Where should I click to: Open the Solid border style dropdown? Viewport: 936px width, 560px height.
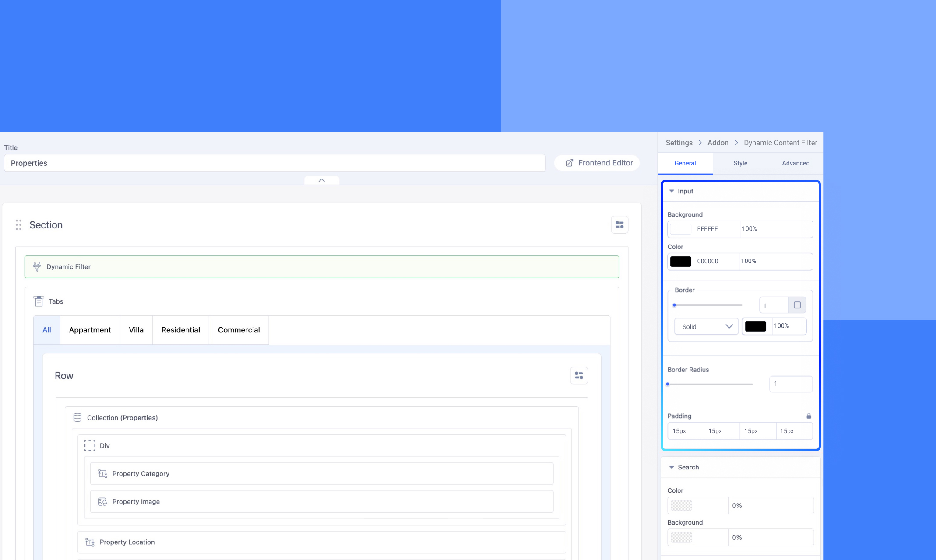[706, 326]
